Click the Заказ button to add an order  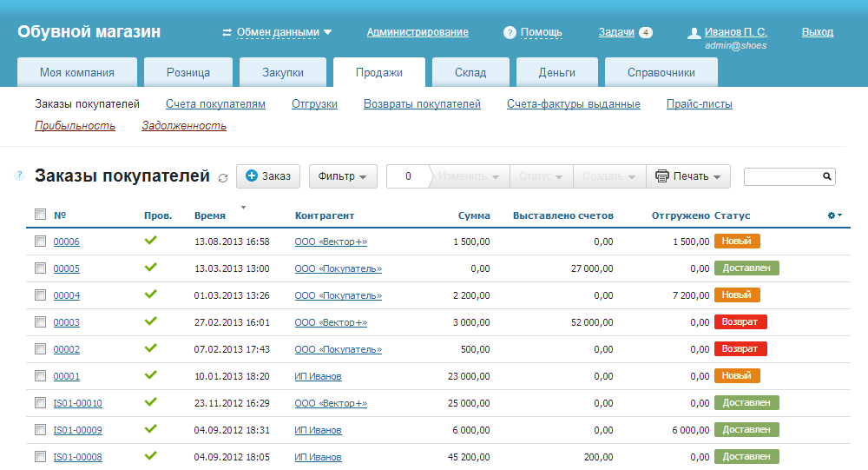[x=268, y=176]
